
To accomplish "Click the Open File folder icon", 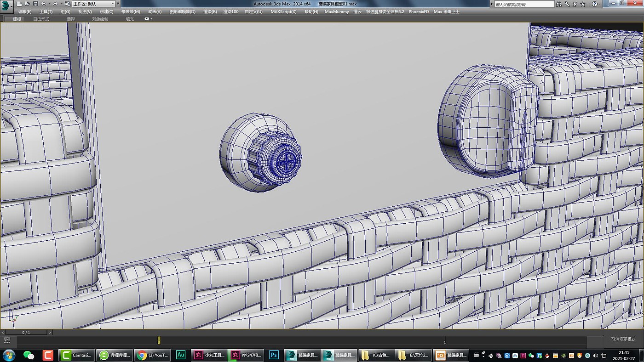I will coord(27,4).
